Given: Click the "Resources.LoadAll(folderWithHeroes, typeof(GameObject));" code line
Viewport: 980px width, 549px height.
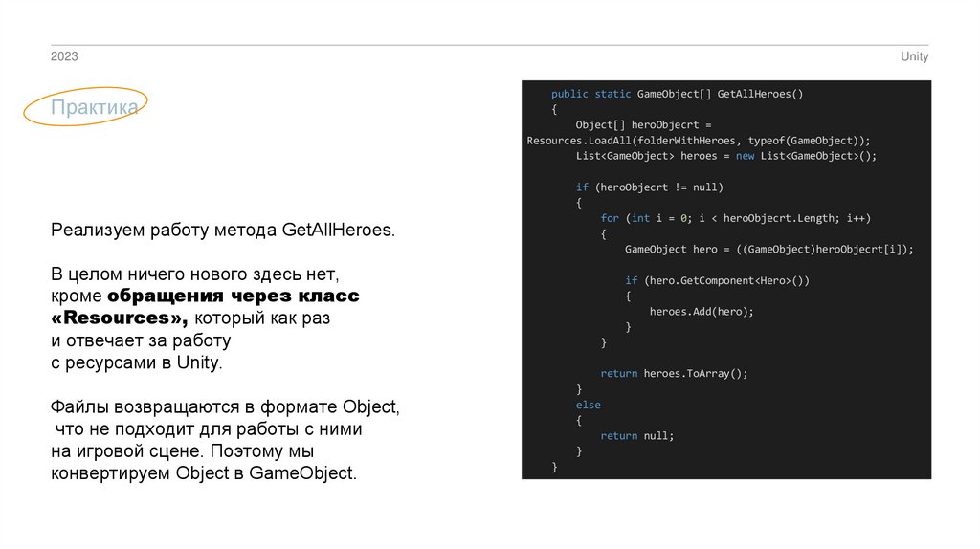Looking at the screenshot, I should pyautogui.click(x=698, y=141).
